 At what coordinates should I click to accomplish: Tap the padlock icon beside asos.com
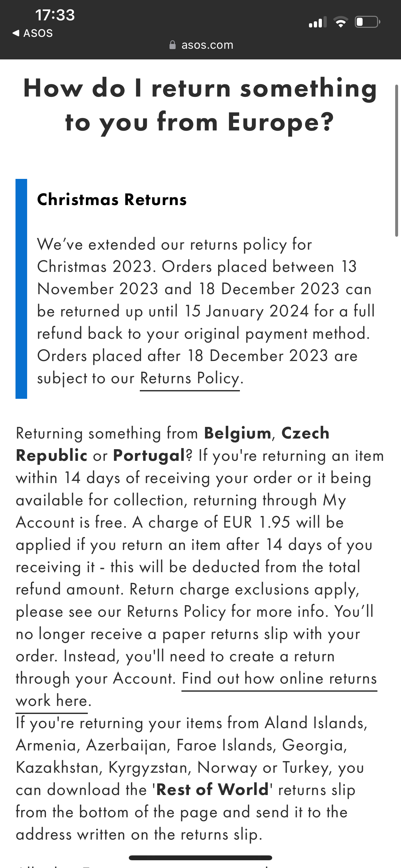172,45
